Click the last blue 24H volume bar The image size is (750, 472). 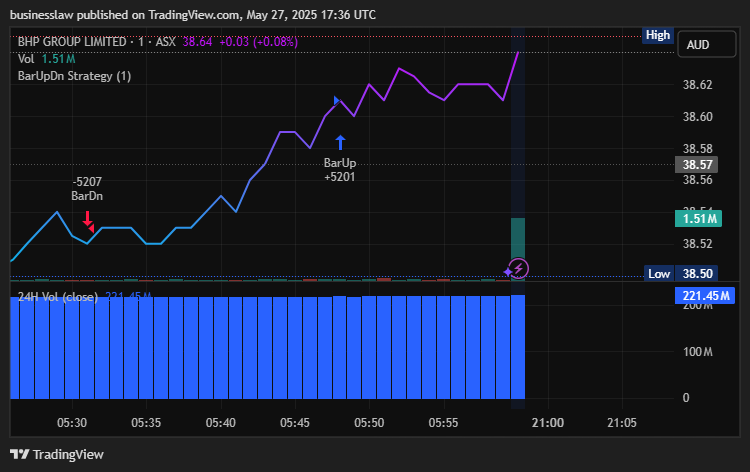click(518, 347)
